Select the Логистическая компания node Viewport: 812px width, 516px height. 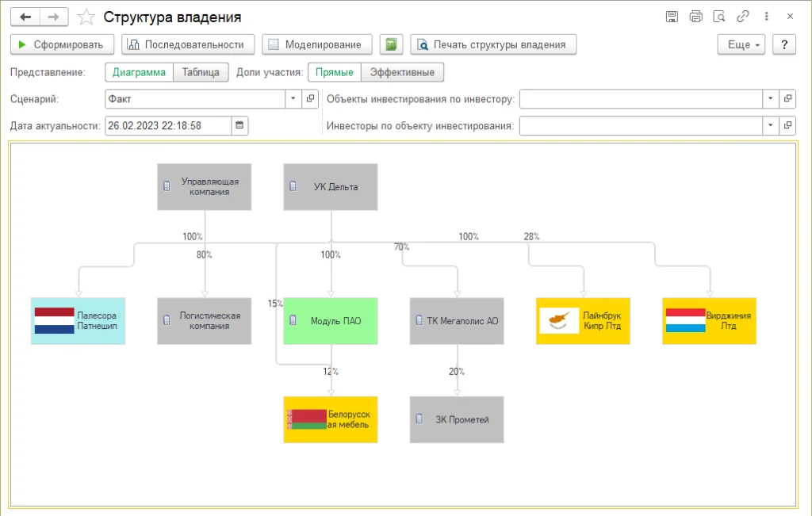(x=205, y=321)
